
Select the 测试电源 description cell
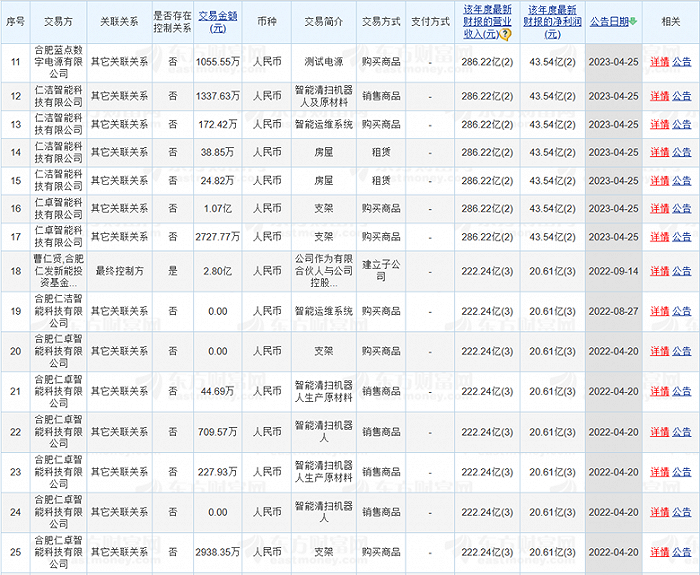324,62
